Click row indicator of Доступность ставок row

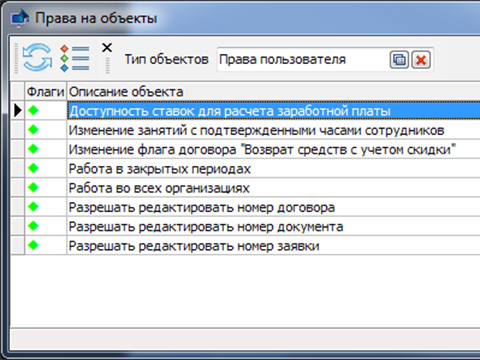[x=17, y=110]
